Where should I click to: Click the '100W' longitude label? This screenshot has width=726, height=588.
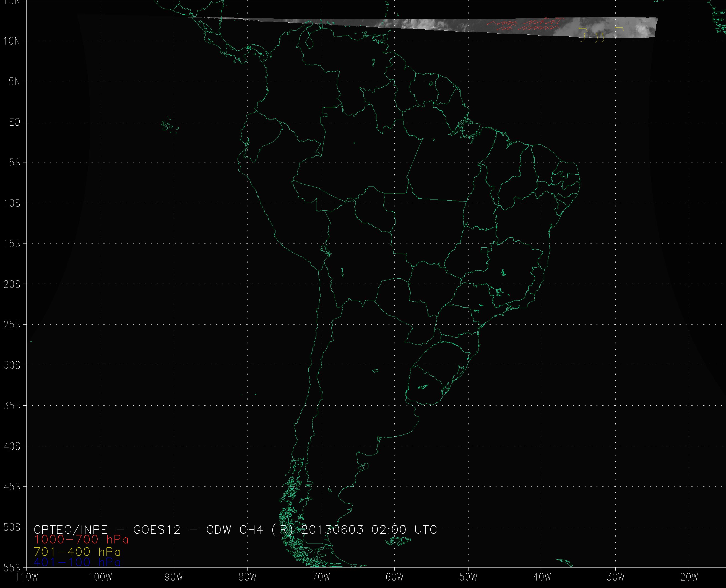100,577
